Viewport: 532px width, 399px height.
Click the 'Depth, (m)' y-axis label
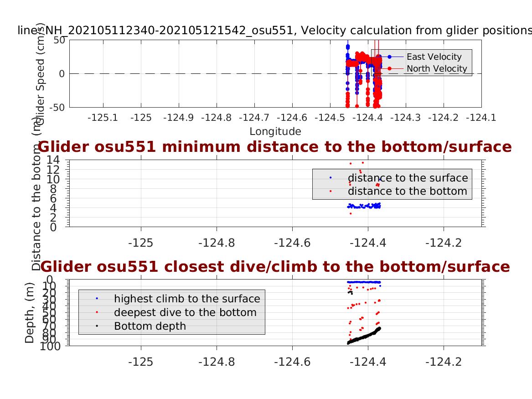pos(30,313)
